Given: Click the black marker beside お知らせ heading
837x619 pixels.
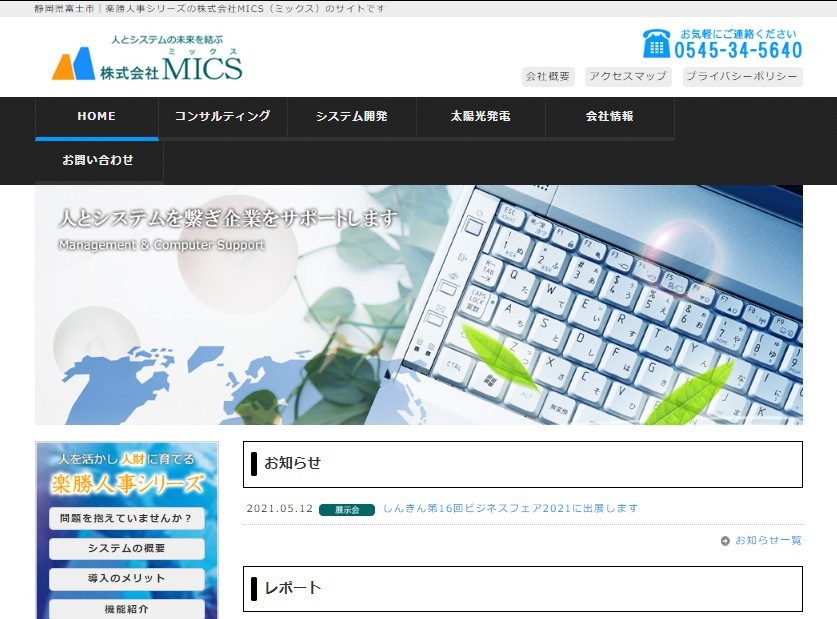Looking at the screenshot, I should click(x=254, y=462).
